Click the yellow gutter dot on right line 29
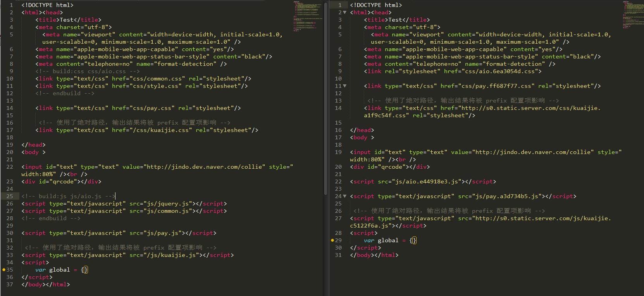 tap(332, 240)
